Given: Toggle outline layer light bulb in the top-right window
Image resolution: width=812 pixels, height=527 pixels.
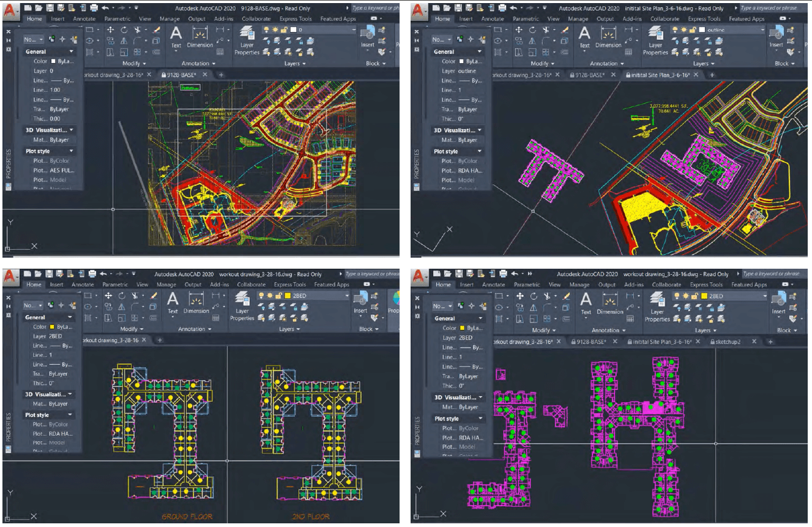Looking at the screenshot, I should coord(675,30).
